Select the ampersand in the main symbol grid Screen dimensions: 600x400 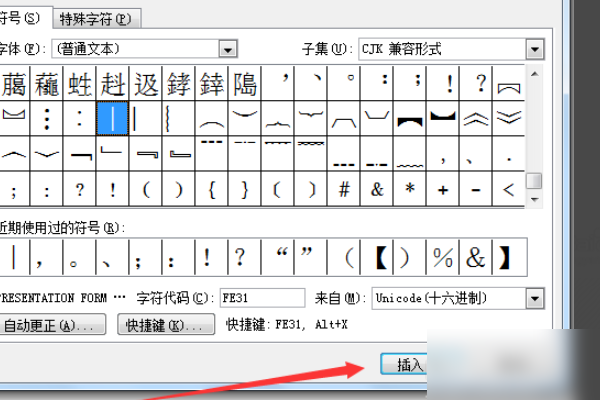point(377,189)
